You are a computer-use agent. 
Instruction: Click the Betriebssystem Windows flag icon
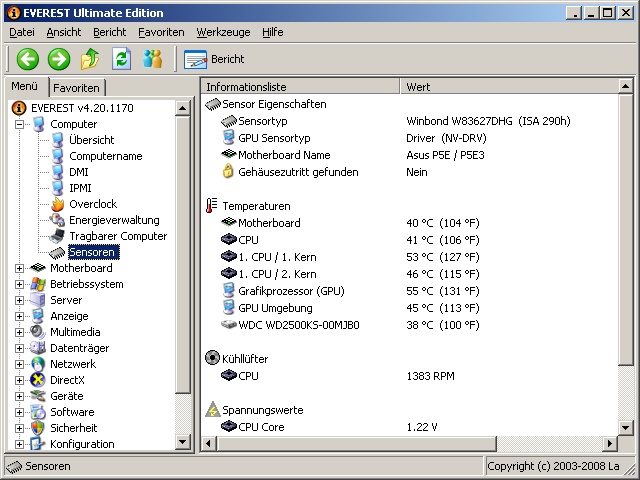coord(38,284)
